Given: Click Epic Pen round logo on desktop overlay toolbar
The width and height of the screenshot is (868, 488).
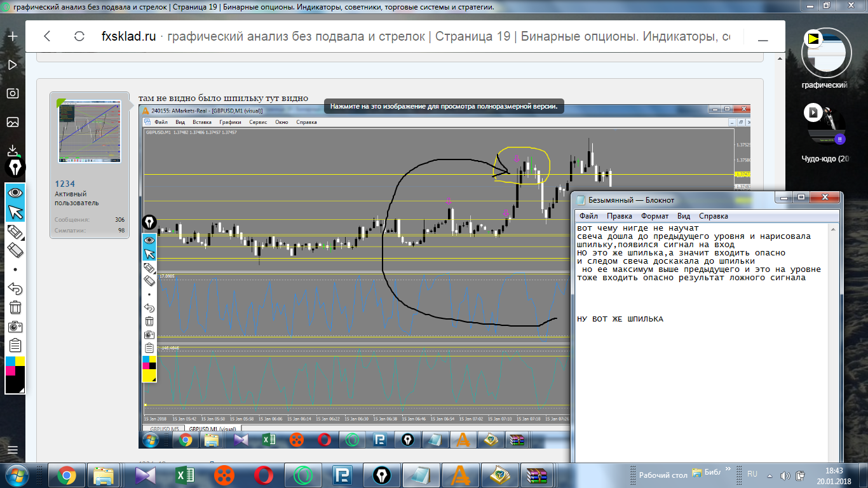Looking at the screenshot, I should pos(14,168).
